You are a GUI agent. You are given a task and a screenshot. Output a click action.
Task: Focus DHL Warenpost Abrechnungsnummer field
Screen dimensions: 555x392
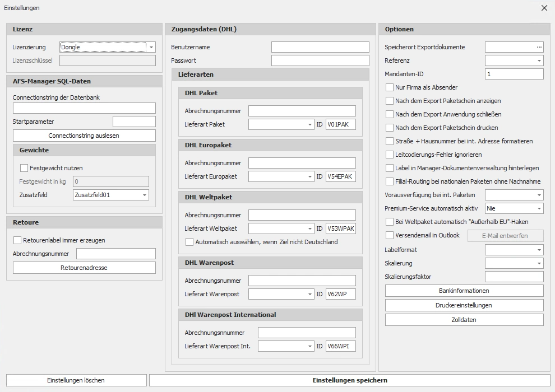click(x=302, y=281)
